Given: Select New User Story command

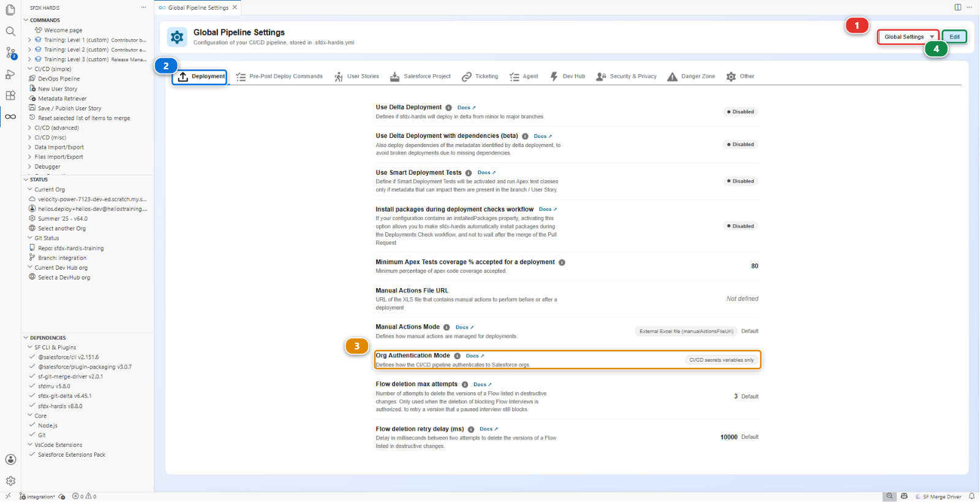Looking at the screenshot, I should click(58, 89).
